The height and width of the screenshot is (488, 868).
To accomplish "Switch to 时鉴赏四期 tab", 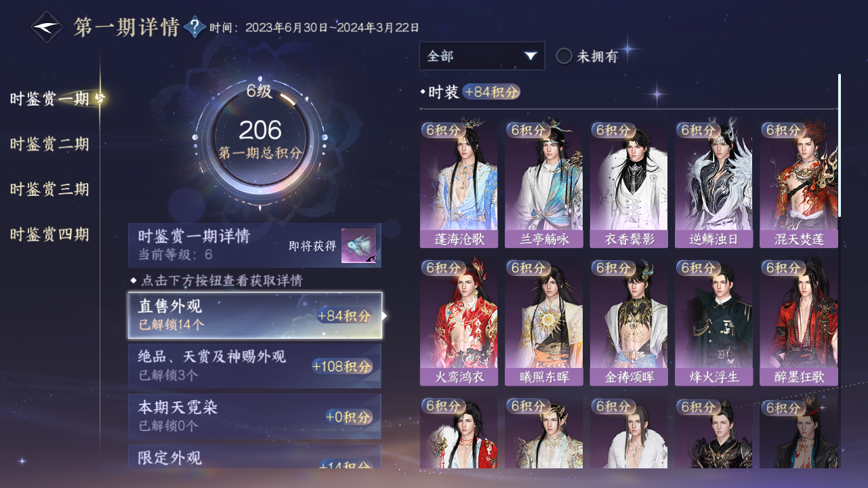I will click(x=49, y=235).
